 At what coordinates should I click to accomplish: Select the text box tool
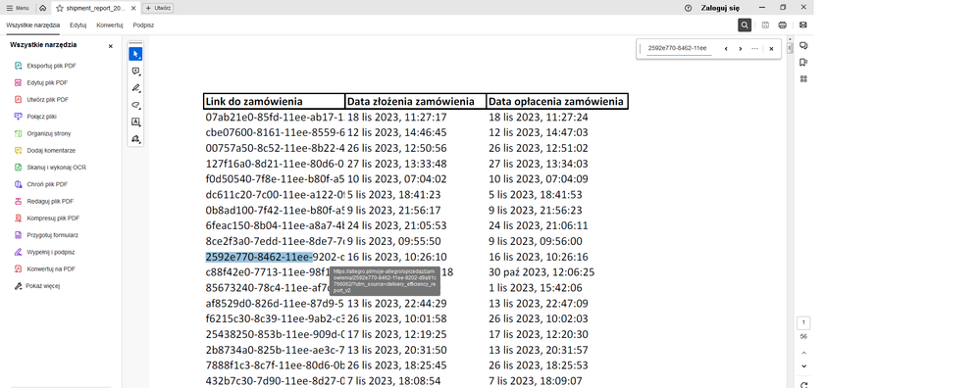pyautogui.click(x=135, y=121)
